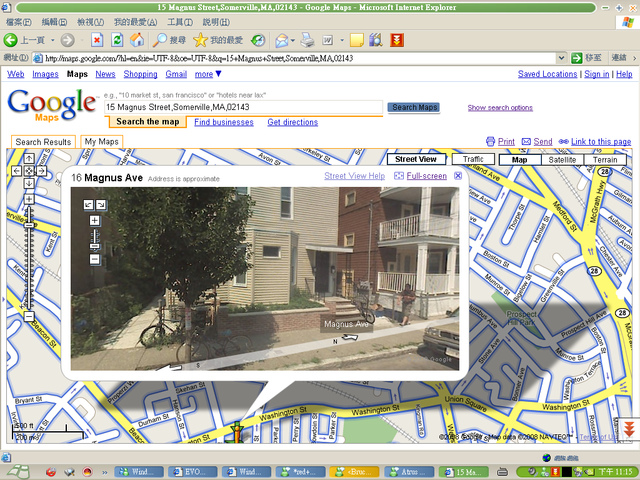Go to Home page icon
The height and width of the screenshot is (480, 640).
[137, 40]
